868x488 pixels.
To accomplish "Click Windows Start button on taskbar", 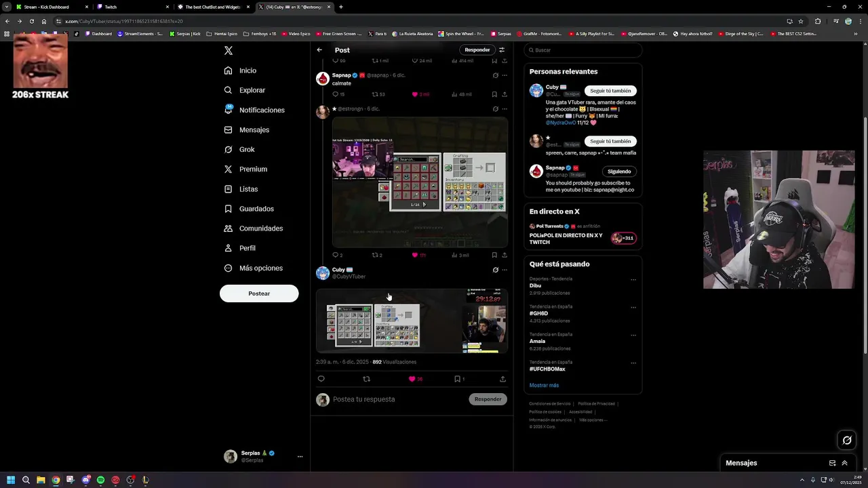I will (11, 480).
